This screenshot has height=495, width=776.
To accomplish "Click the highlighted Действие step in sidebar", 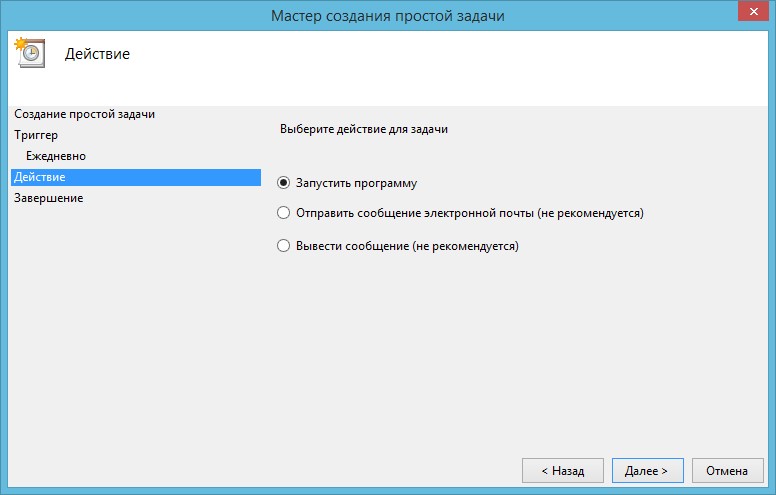I will 40,177.
